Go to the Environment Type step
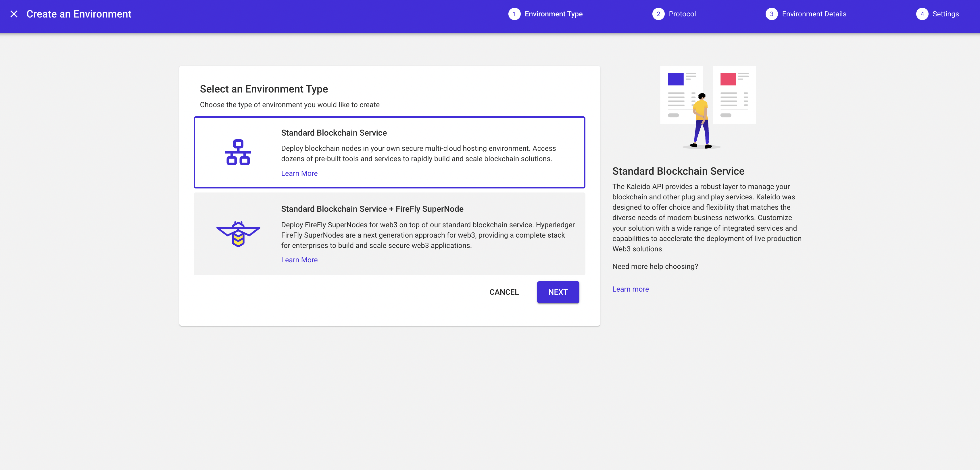The width and height of the screenshot is (980, 470). coord(554,14)
